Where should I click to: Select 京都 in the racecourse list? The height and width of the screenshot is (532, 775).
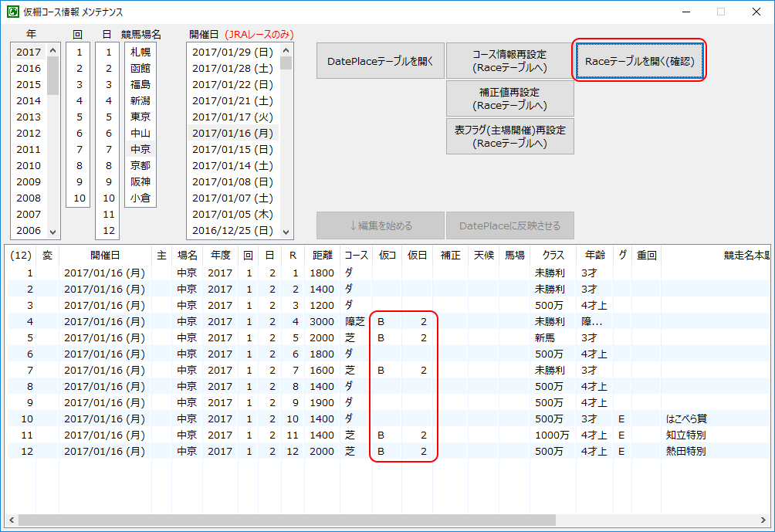[140, 166]
